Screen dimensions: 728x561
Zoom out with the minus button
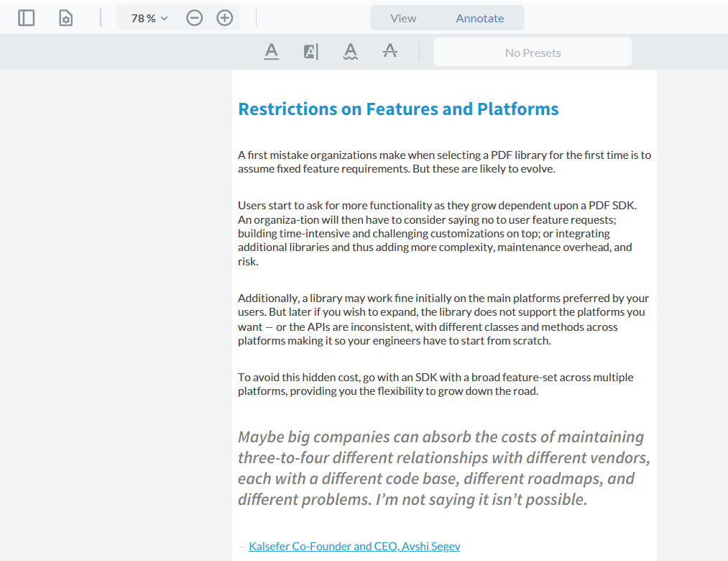click(x=195, y=18)
